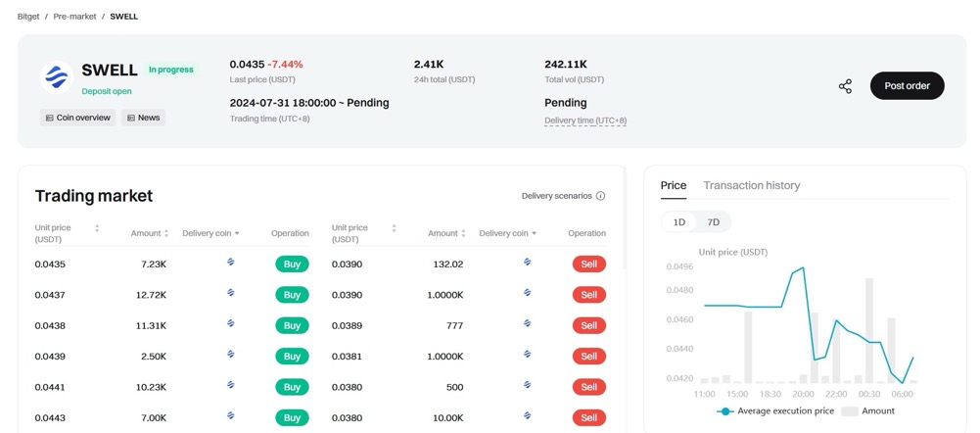This screenshot has width=980, height=433.
Task: Buy at unit price 0.0437
Action: (292, 295)
